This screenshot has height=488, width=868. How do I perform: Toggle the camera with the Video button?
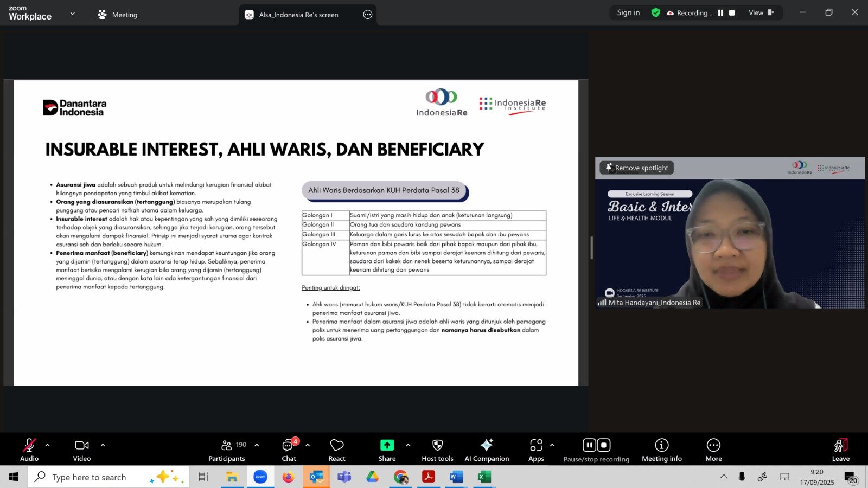click(x=82, y=450)
